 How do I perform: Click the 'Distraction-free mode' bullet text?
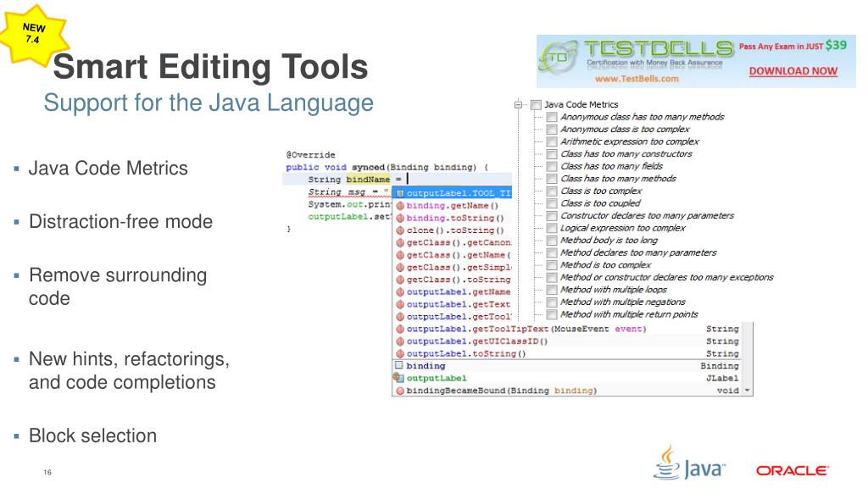click(120, 222)
